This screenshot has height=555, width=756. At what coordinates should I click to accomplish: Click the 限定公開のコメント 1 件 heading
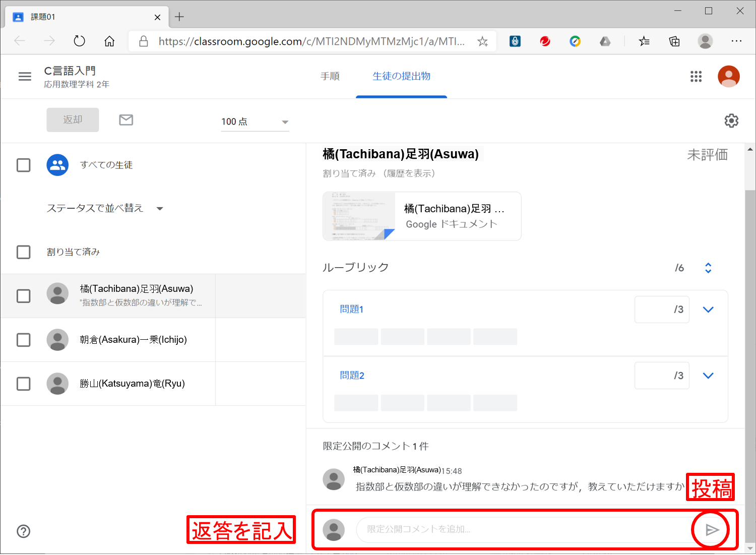point(375,446)
